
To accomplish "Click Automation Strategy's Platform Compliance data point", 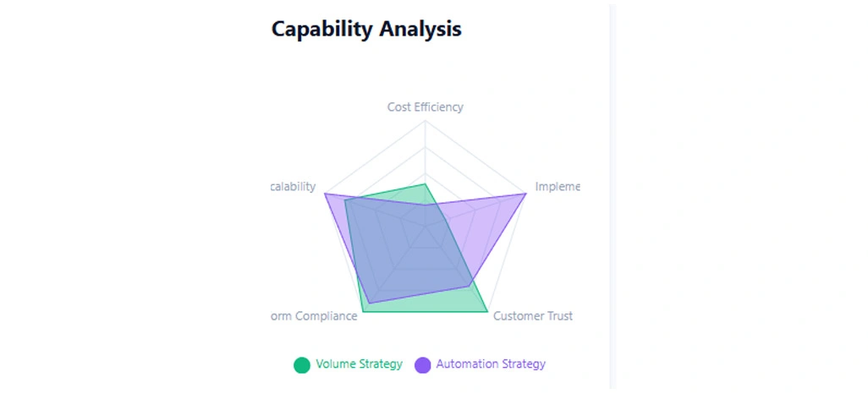I will 370,303.
